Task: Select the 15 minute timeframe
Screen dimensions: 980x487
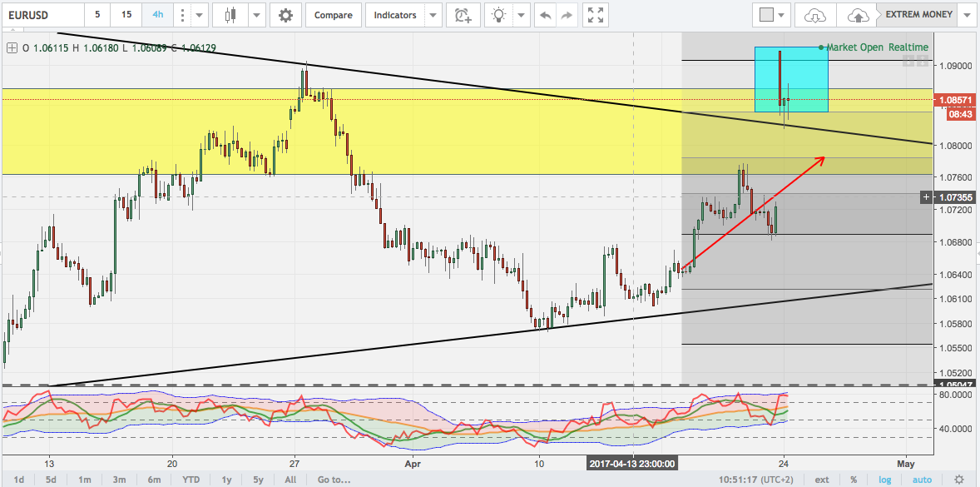Action: [x=126, y=15]
